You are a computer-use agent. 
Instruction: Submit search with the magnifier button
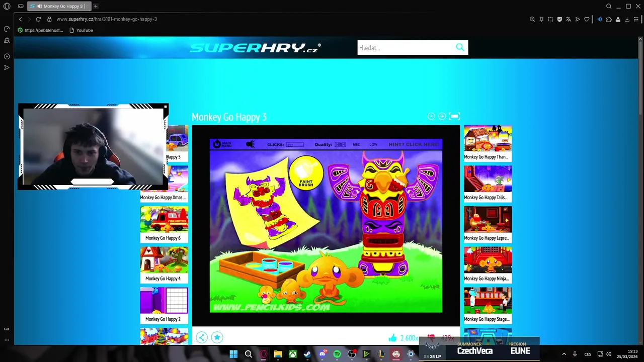(x=460, y=47)
